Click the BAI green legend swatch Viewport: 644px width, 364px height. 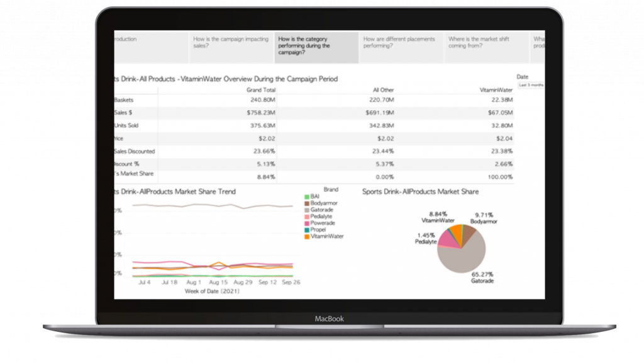pyautogui.click(x=307, y=197)
